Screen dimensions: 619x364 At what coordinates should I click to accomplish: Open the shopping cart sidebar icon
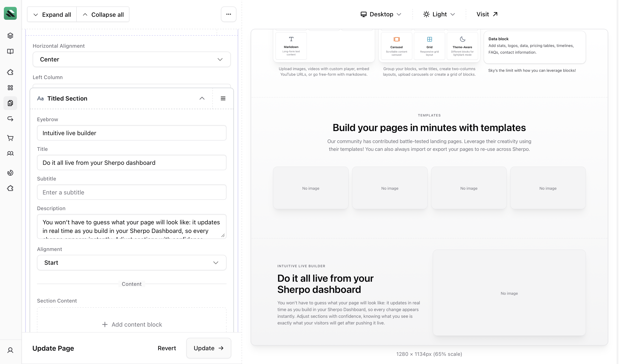pos(10,138)
